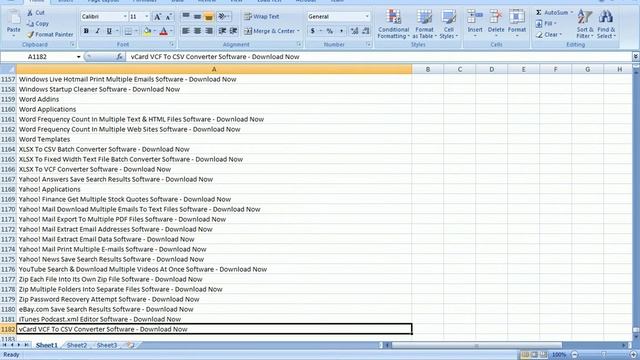Expand the Name Box dropdown
Image resolution: width=640 pixels, height=360 pixels.
point(78,57)
